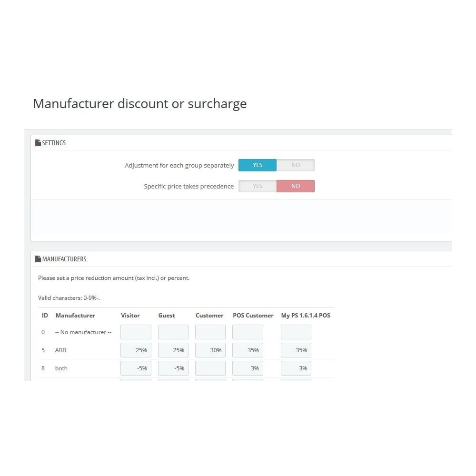Click Guest field for No manufacturer
Viewport: 476px width, 476px height.
173,332
